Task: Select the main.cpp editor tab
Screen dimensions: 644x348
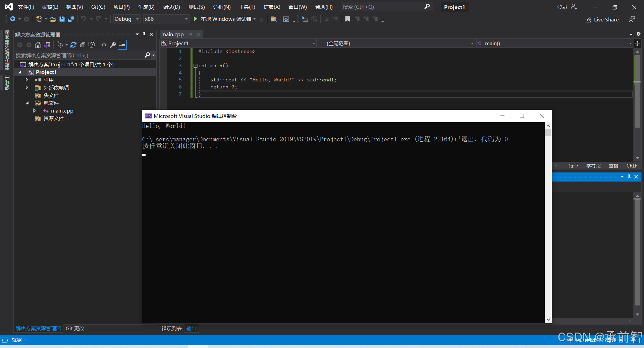Action: [172, 34]
